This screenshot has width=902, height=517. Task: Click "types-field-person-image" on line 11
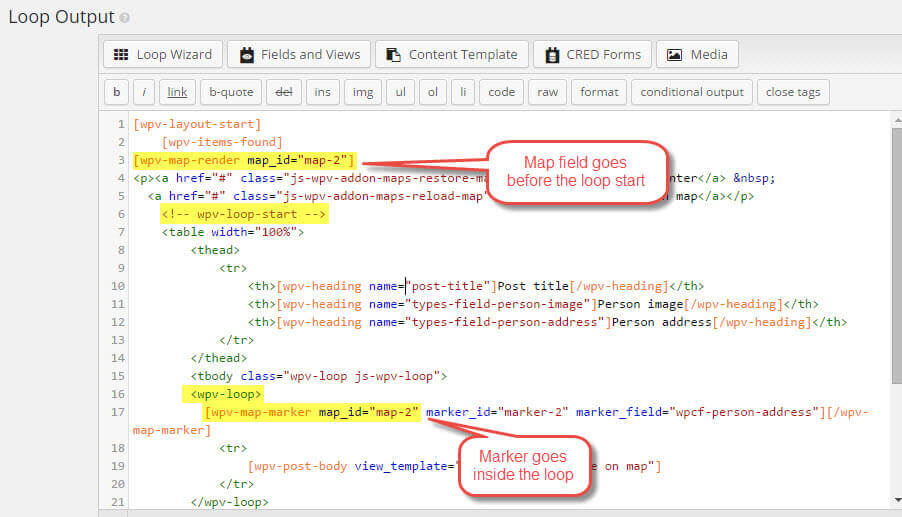[498, 304]
